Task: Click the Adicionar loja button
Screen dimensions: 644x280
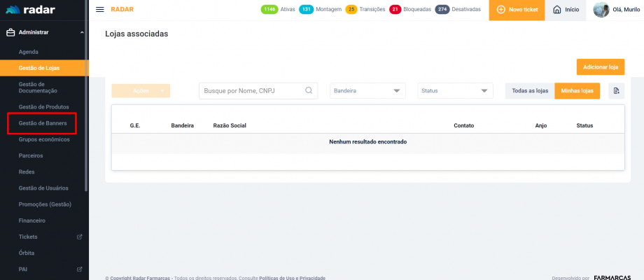Action: pos(600,67)
